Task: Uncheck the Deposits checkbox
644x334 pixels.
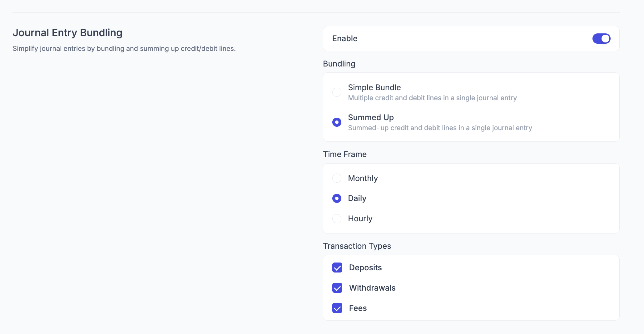Action: (337, 268)
